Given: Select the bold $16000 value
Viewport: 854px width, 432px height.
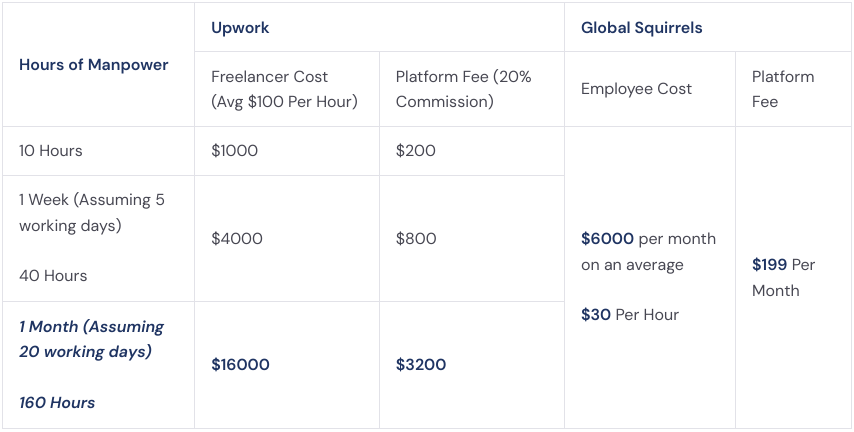Looking at the screenshot, I should click(240, 364).
